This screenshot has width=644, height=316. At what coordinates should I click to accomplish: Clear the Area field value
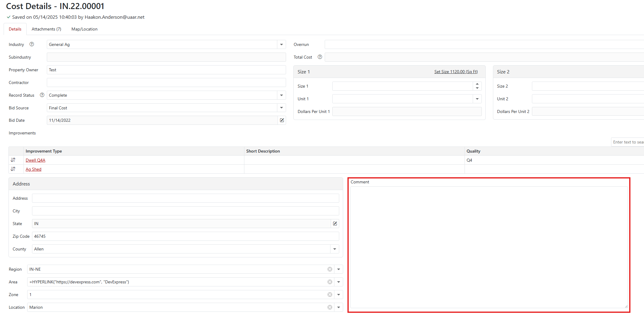(330, 282)
